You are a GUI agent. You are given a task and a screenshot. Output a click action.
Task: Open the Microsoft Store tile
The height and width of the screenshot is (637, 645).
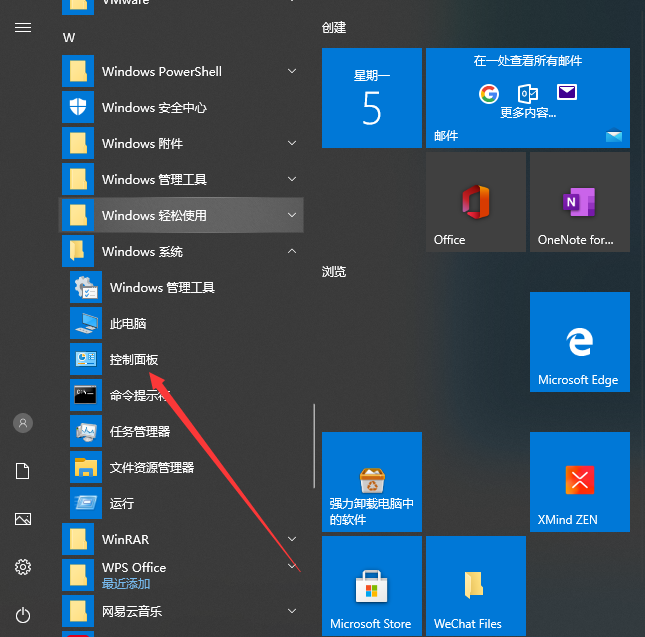[x=372, y=586]
